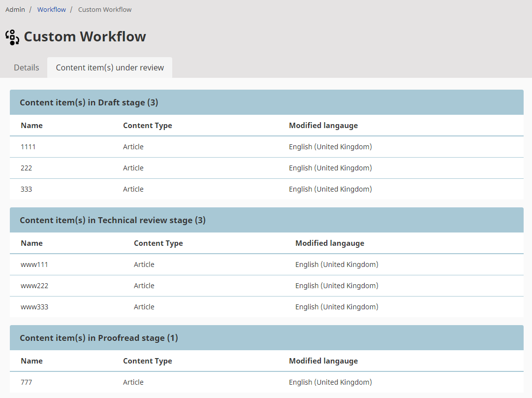Image resolution: width=532 pixels, height=398 pixels.
Task: Click the Custom Workflow icon beside title
Action: coord(12,37)
